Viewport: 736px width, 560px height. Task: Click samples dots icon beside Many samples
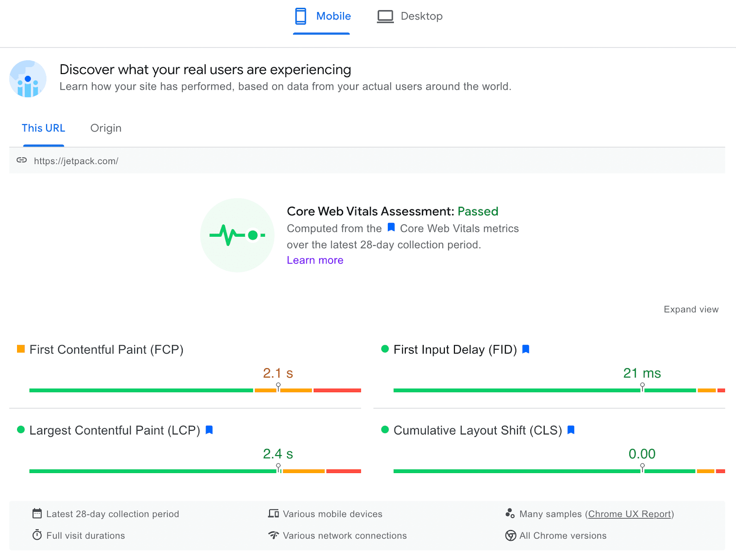510,513
